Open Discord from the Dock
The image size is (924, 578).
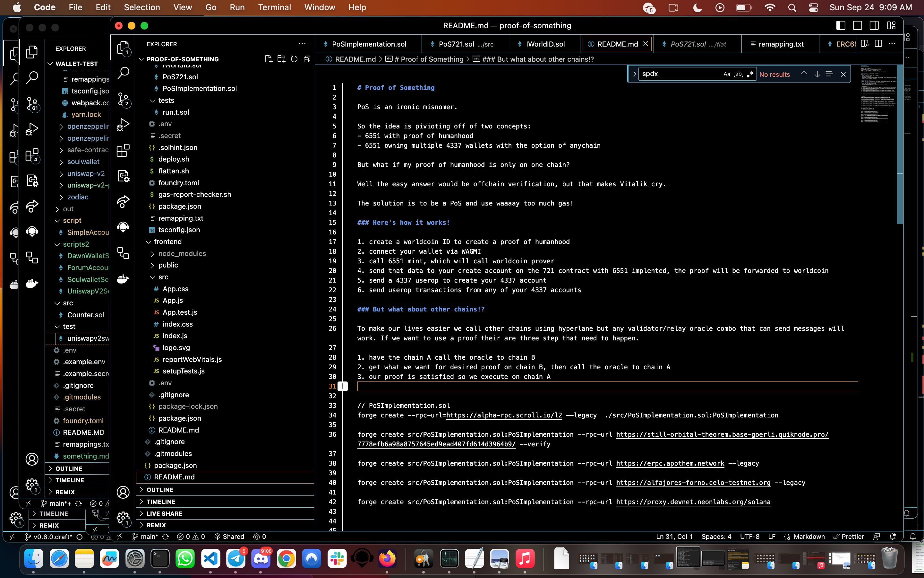tap(261, 559)
